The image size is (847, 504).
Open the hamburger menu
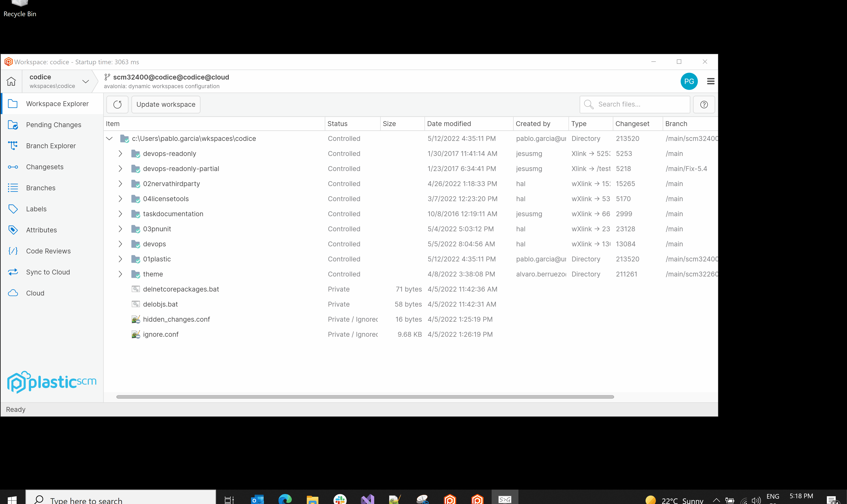pyautogui.click(x=711, y=81)
